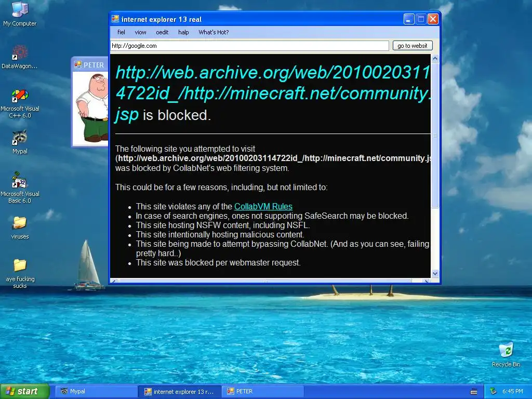Screen dimensions: 532x399
Task: Click internet explorer 13 taskbar button
Action: coord(180,391)
